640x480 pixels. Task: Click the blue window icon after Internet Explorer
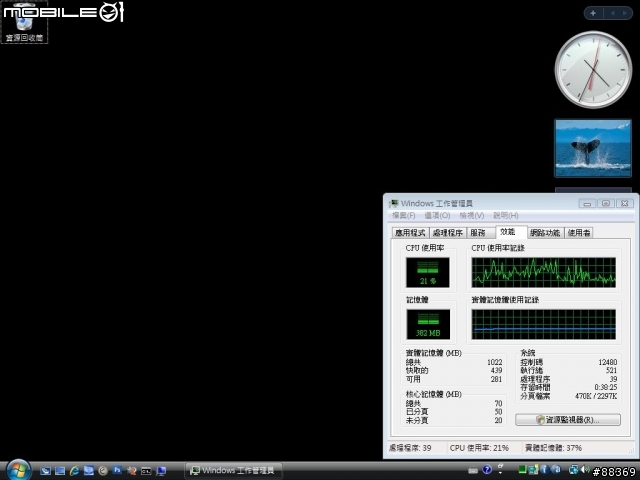[89, 471]
